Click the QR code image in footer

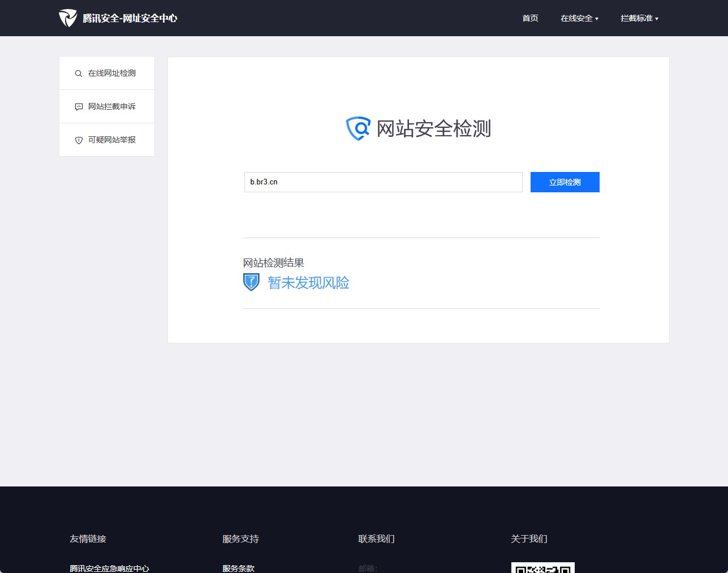point(543,567)
